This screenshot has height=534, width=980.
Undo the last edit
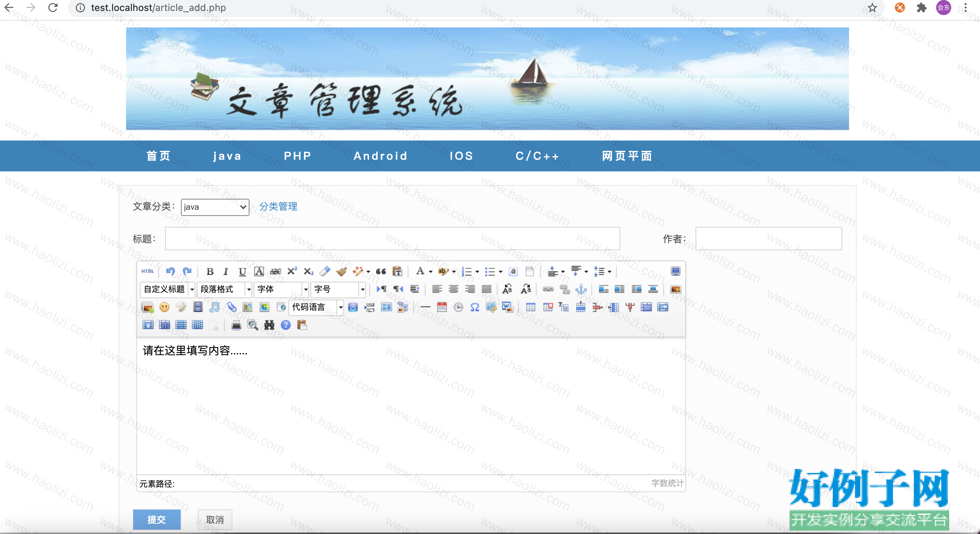(x=170, y=271)
